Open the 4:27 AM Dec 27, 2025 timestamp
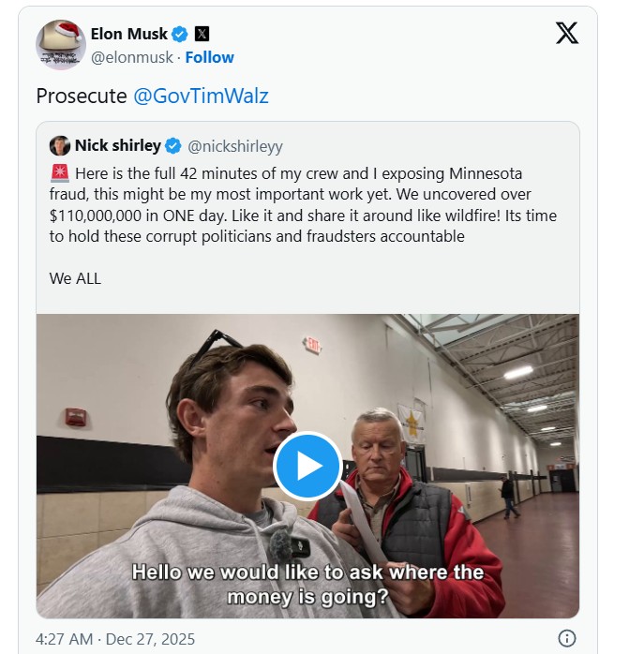The width and height of the screenshot is (644, 654). [115, 639]
